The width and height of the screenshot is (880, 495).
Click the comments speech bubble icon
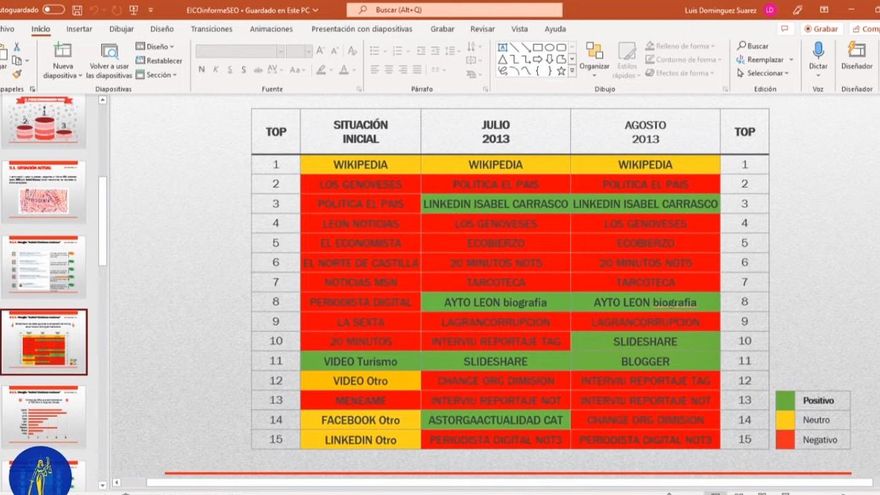785,29
